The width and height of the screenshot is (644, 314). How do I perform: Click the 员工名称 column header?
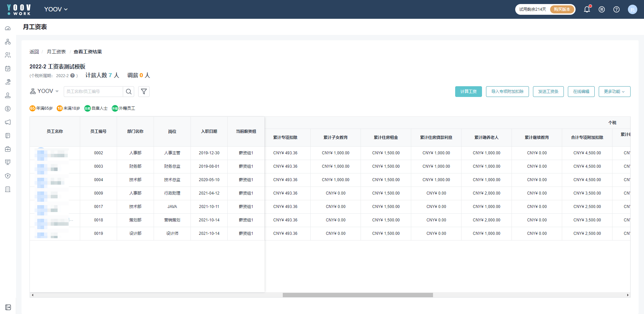pyautogui.click(x=55, y=132)
